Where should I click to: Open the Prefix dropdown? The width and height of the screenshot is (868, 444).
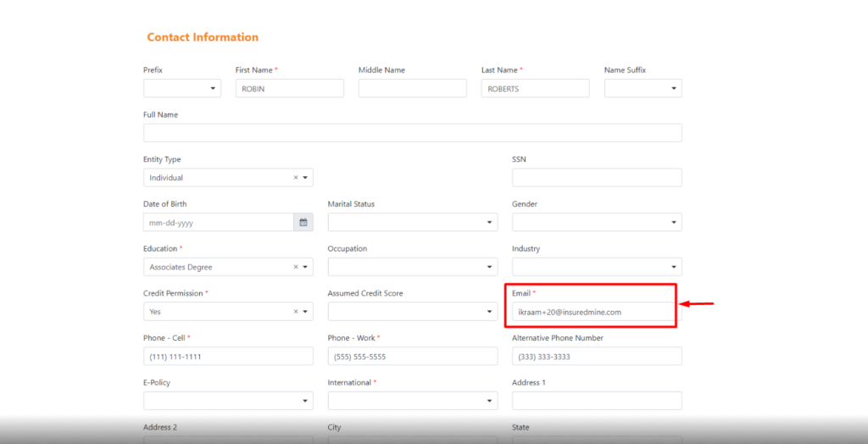click(x=182, y=88)
